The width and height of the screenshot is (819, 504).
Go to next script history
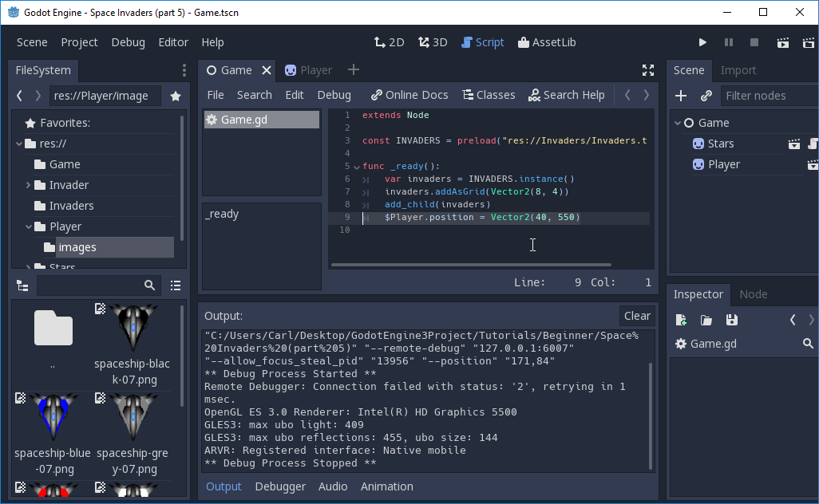pyautogui.click(x=647, y=95)
